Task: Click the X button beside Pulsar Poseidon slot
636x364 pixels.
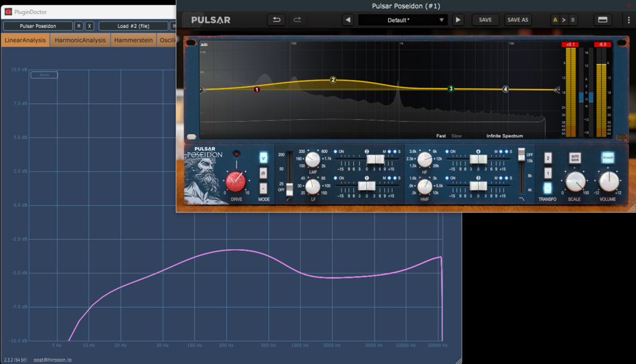Action: (x=89, y=26)
